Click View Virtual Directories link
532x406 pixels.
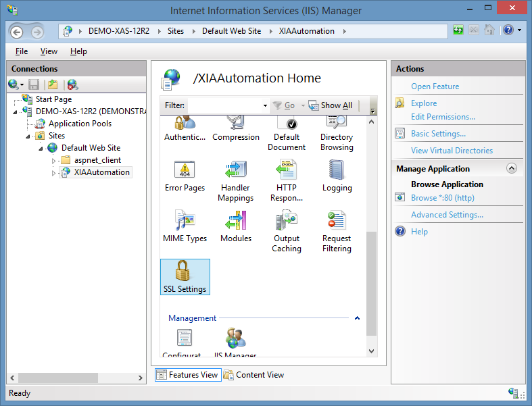pyautogui.click(x=452, y=151)
